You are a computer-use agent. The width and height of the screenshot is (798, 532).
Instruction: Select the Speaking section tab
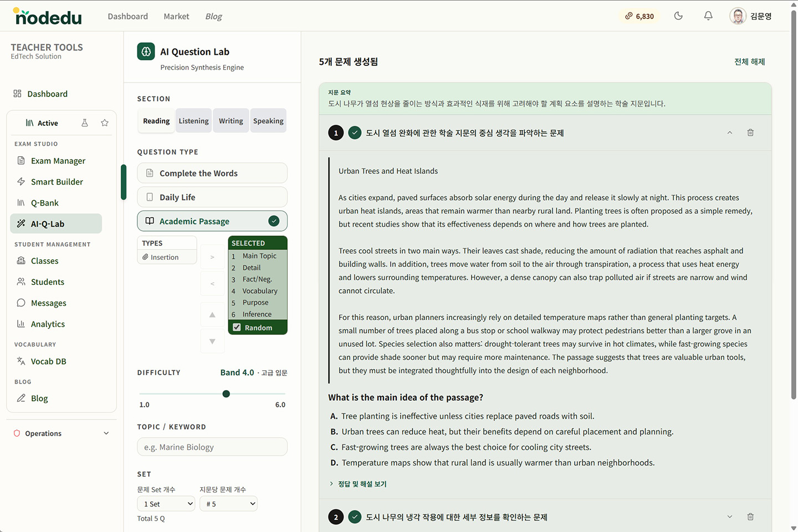tap(268, 121)
